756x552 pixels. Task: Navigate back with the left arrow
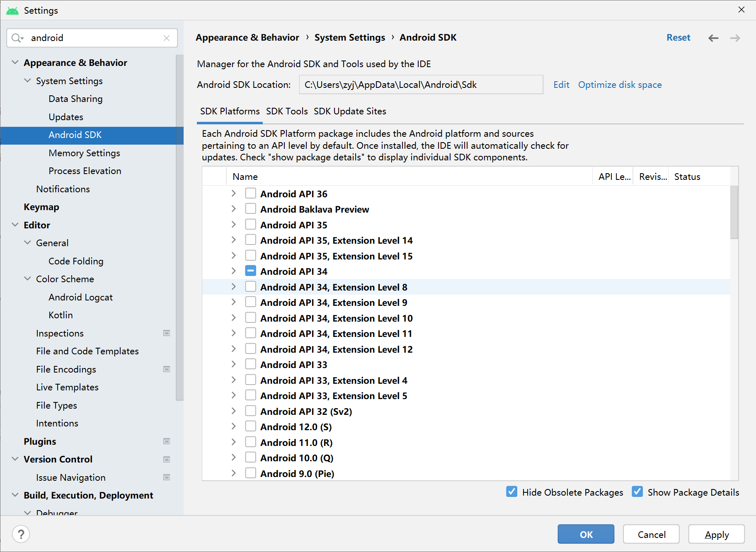tap(713, 38)
